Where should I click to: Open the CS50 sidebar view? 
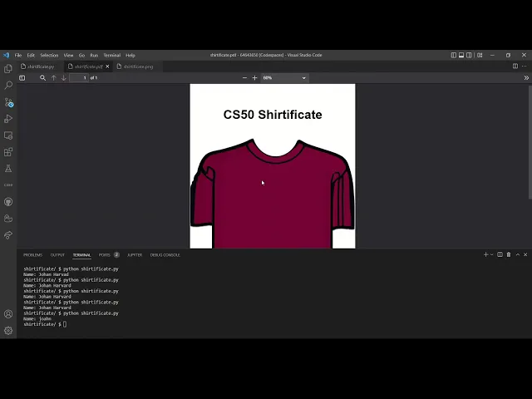tap(8, 185)
